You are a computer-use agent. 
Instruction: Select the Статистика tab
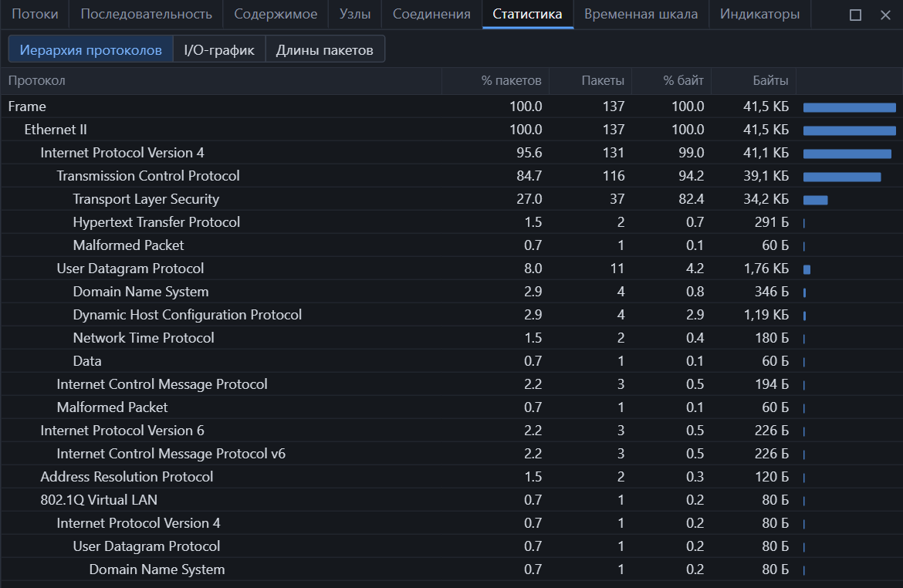(x=527, y=14)
